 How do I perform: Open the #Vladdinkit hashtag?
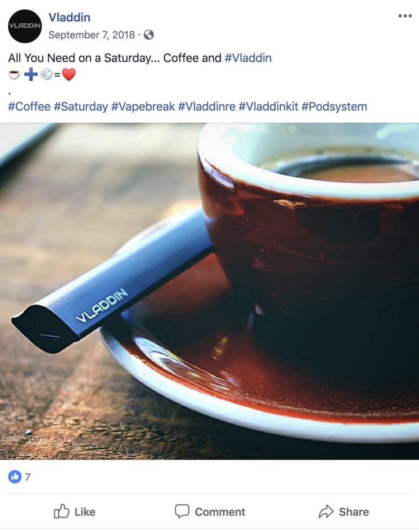268,107
